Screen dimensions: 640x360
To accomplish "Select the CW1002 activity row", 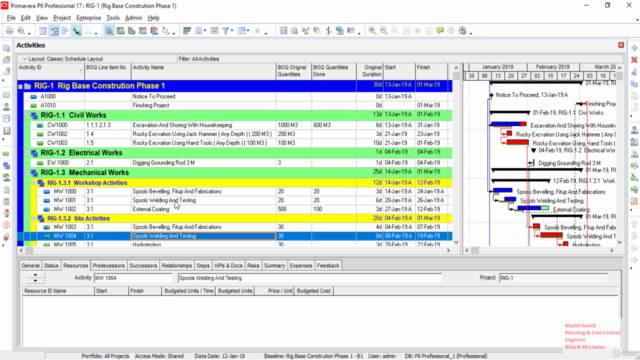I will (235, 134).
